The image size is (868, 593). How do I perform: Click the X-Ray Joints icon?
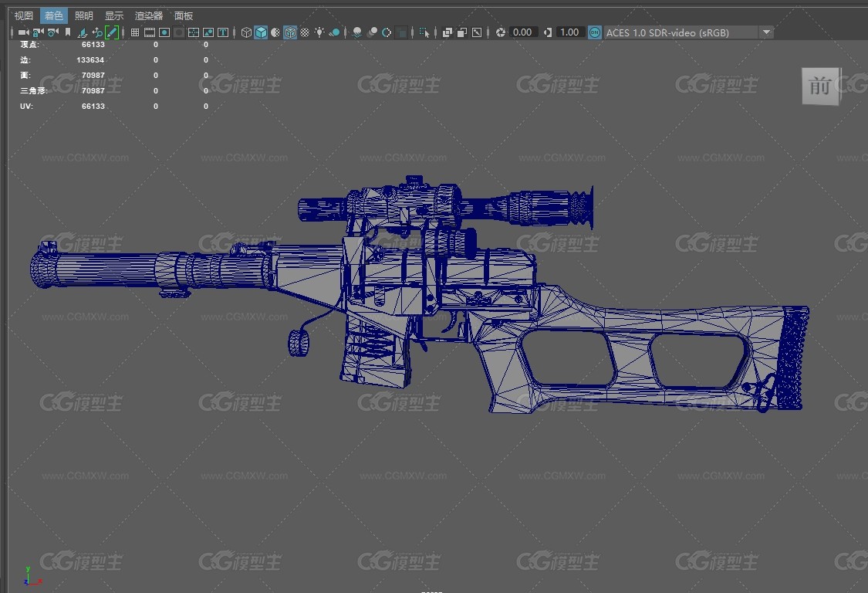point(477,32)
